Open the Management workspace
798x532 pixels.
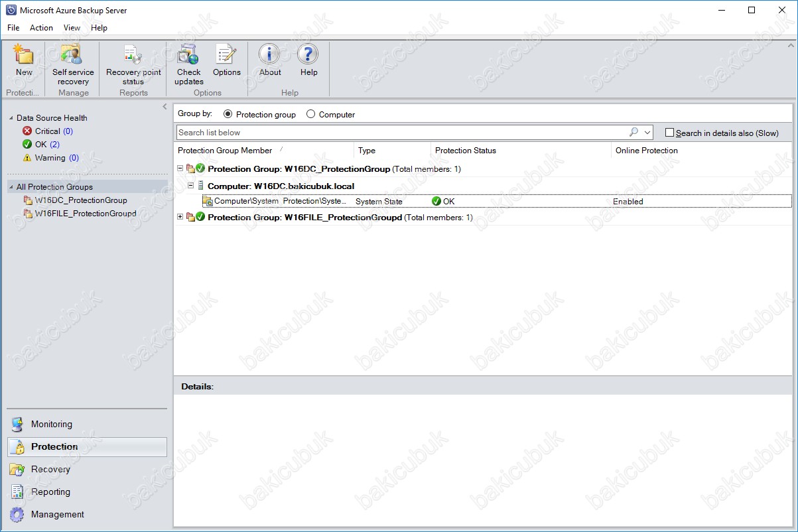click(87, 515)
